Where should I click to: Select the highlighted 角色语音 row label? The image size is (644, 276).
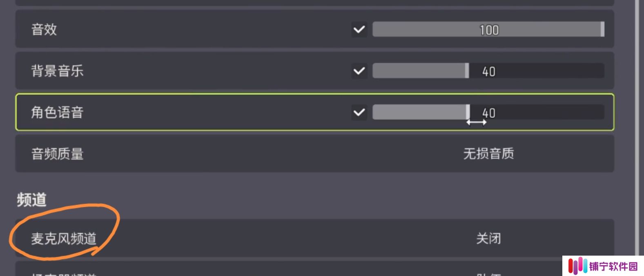tap(57, 112)
